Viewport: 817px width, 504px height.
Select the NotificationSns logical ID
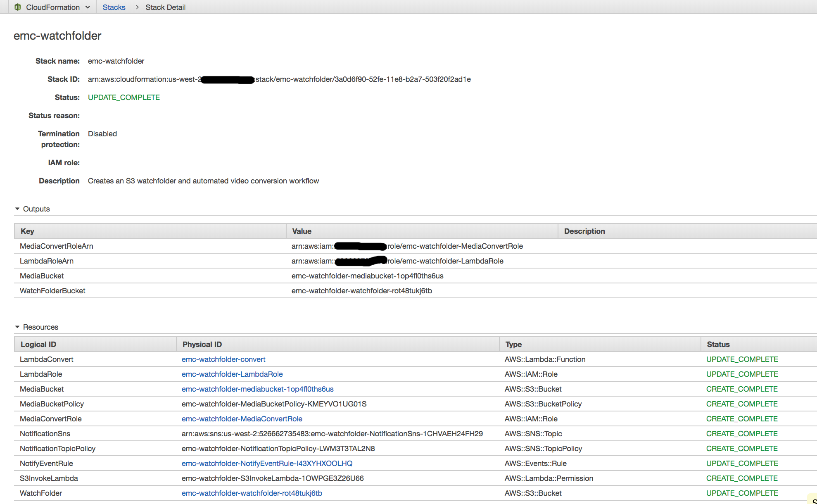click(45, 434)
